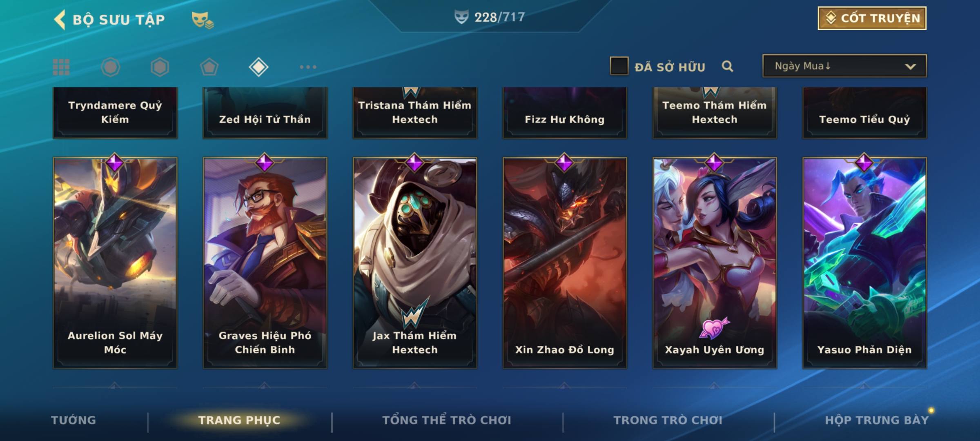Open the Aurelion Sol Máy Móc skin card
Image resolution: width=980 pixels, height=441 pixels.
[x=115, y=263]
